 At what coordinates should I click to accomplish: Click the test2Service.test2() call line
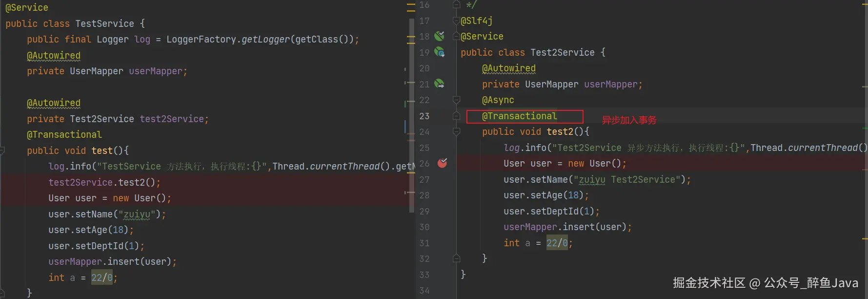[x=104, y=182]
